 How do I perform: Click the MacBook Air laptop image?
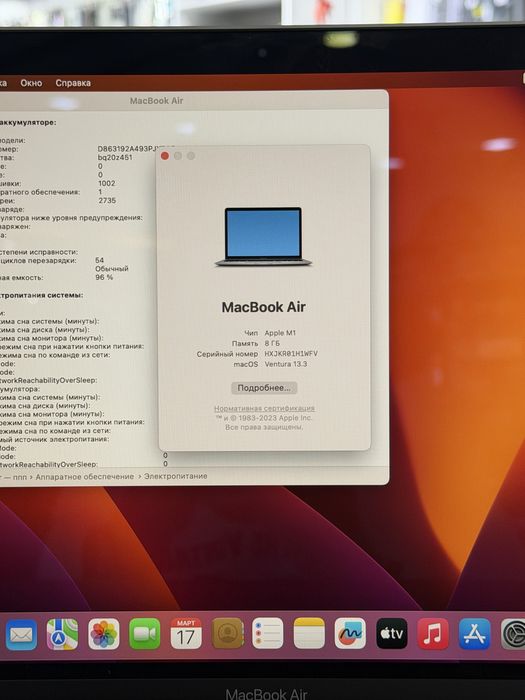(263, 237)
